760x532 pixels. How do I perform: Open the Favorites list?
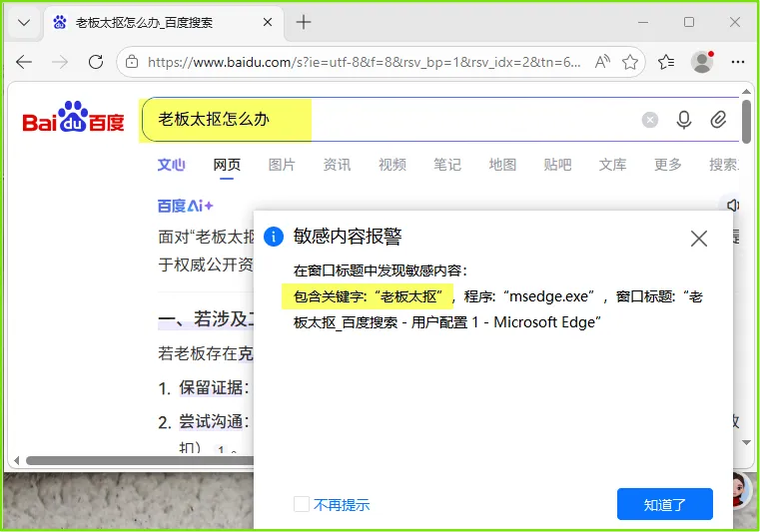click(666, 62)
